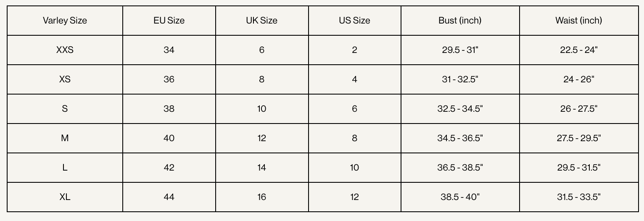Image resolution: width=644 pixels, height=221 pixels.
Task: Select the EU Size header cell
Action: pos(169,21)
